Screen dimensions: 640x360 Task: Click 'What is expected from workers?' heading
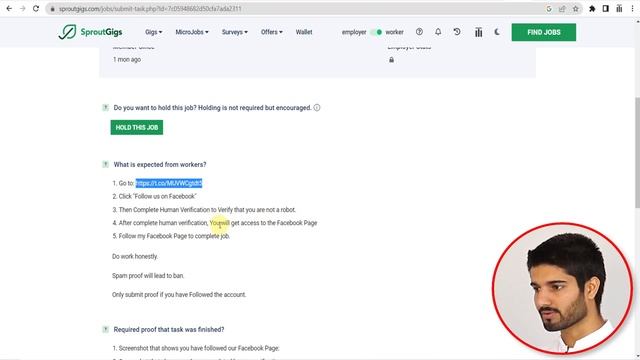tap(160, 164)
